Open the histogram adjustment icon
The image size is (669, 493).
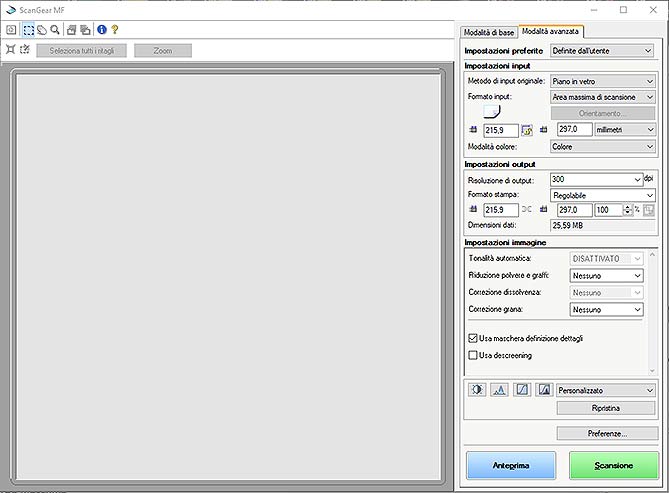tap(499, 390)
